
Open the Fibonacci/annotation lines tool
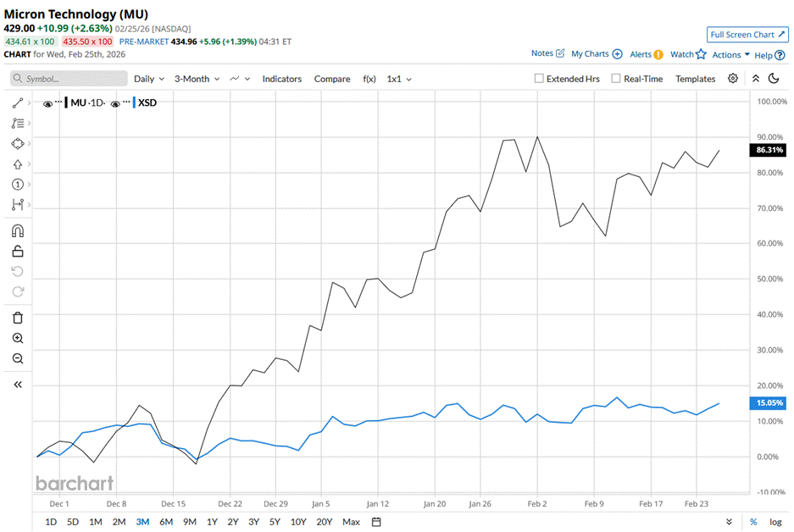click(x=18, y=123)
